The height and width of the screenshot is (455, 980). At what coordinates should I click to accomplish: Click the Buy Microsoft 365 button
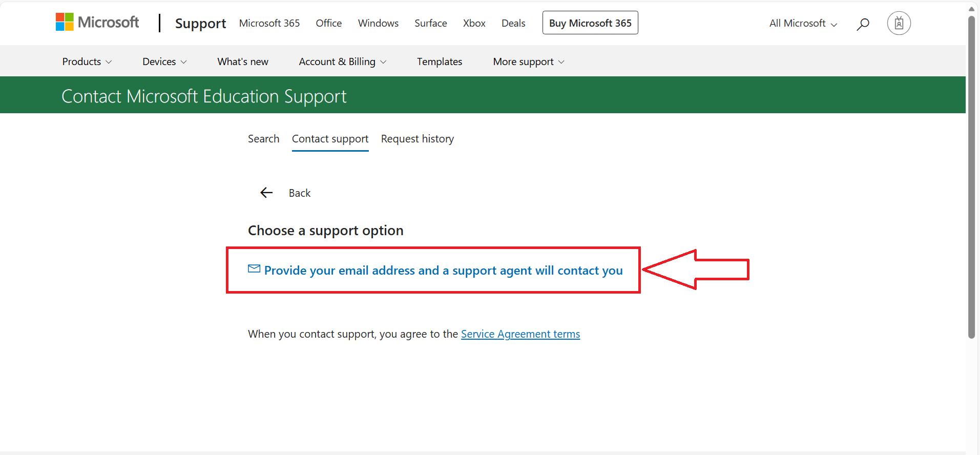coord(590,23)
